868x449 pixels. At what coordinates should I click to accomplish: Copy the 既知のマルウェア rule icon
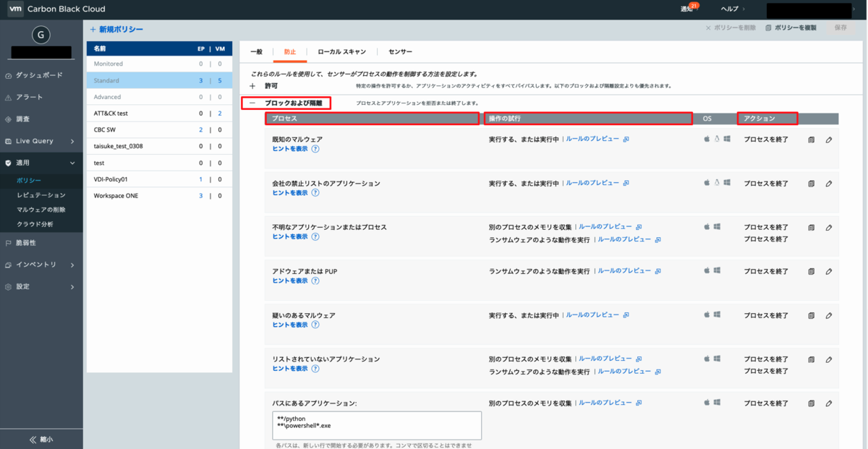click(812, 140)
